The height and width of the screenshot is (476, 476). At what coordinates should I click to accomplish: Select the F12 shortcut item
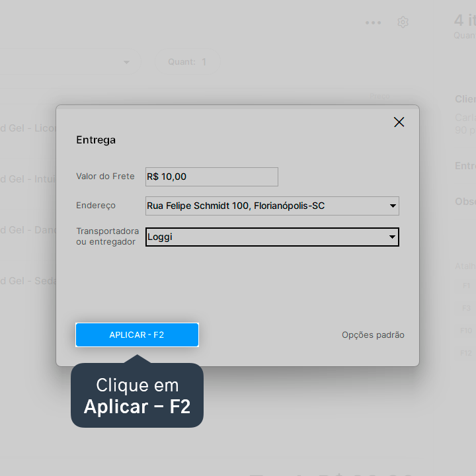[x=466, y=353]
